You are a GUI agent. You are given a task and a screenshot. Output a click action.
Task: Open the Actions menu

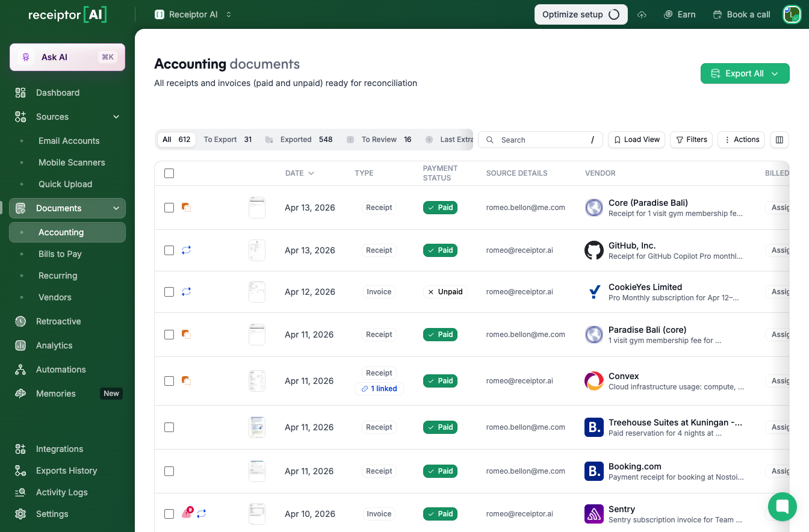pos(741,140)
